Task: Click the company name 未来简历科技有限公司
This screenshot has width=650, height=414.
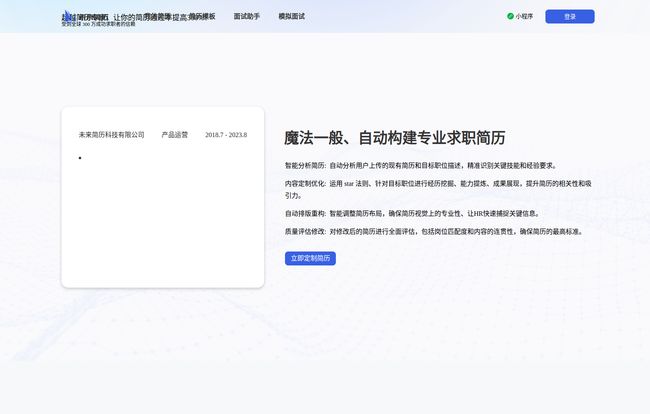Action: click(112, 135)
